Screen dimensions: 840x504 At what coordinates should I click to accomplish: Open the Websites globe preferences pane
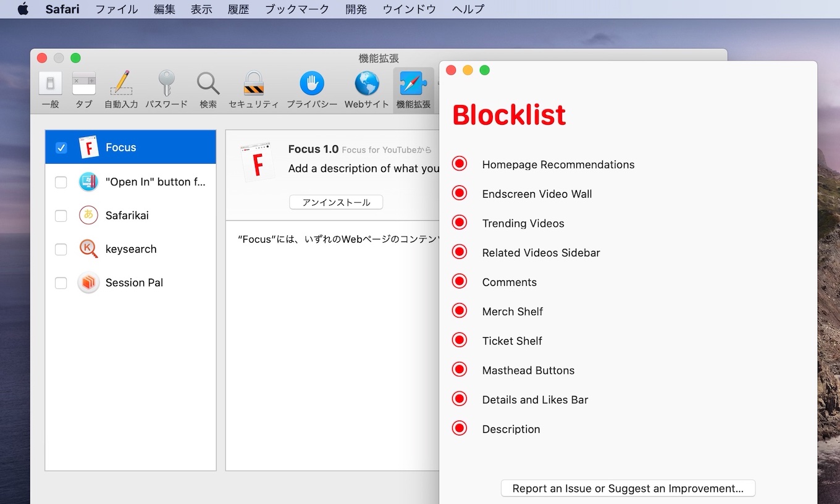click(x=367, y=83)
